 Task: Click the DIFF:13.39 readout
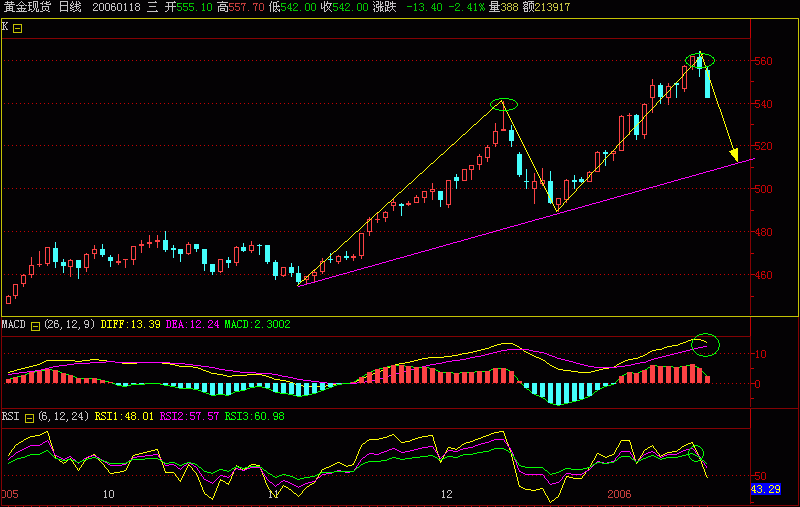(x=131, y=324)
